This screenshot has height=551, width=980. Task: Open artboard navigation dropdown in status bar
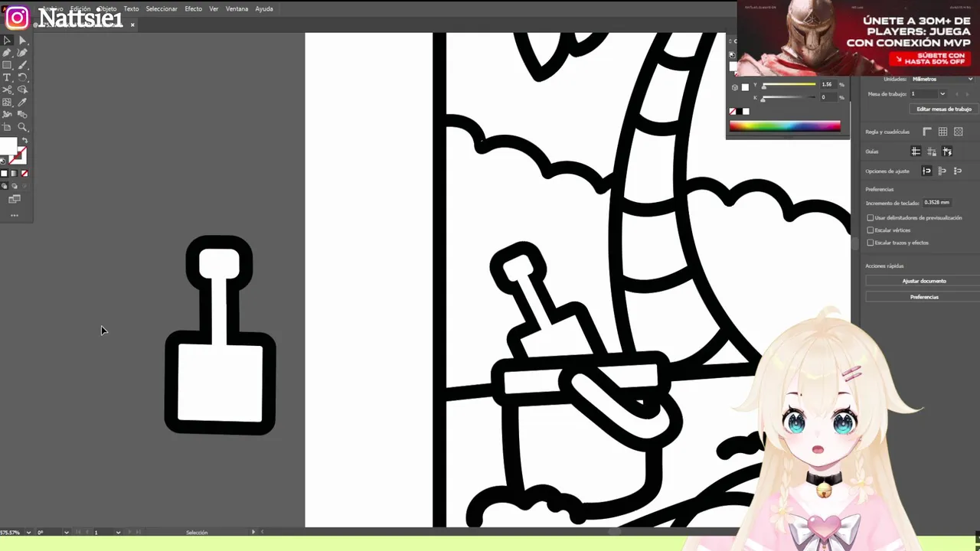pyautogui.click(x=117, y=533)
